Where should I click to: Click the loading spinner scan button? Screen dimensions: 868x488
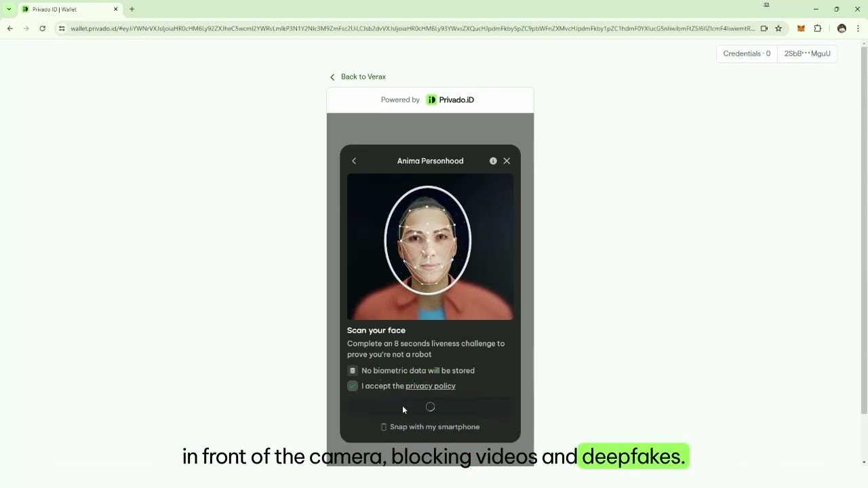(x=430, y=407)
